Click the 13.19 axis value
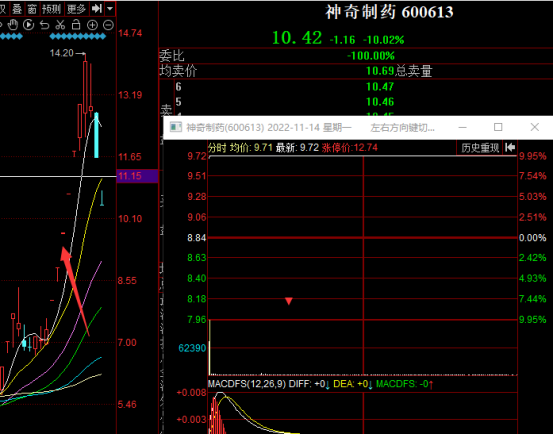Image resolution: width=554 pixels, height=435 pixels. coord(130,95)
